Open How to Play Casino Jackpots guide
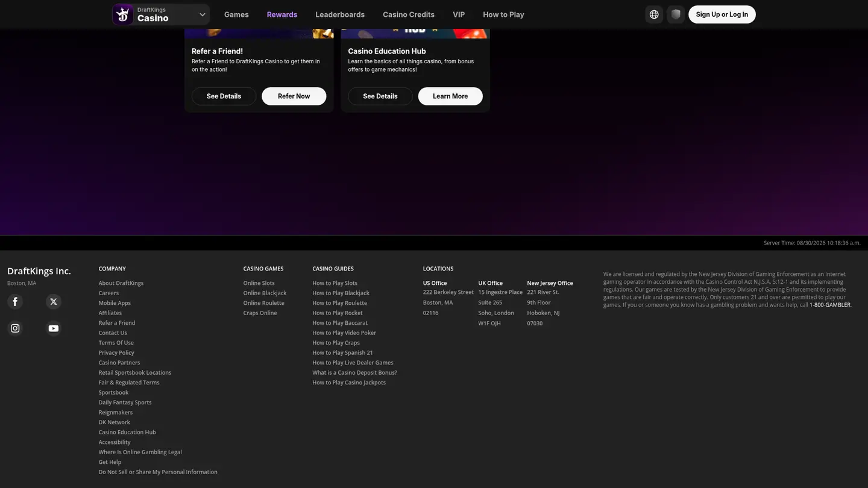The height and width of the screenshot is (488, 868). pyautogui.click(x=349, y=383)
